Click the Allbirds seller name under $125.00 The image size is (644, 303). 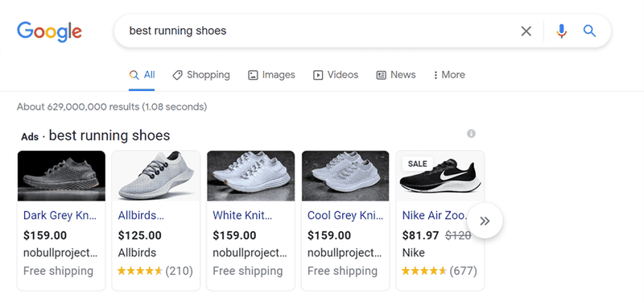(x=137, y=252)
